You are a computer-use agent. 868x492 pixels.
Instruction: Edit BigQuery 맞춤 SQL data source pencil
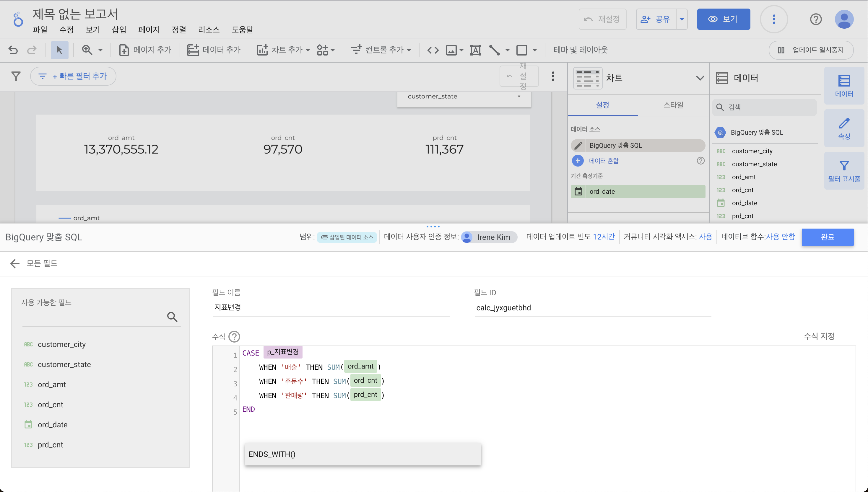pos(578,145)
